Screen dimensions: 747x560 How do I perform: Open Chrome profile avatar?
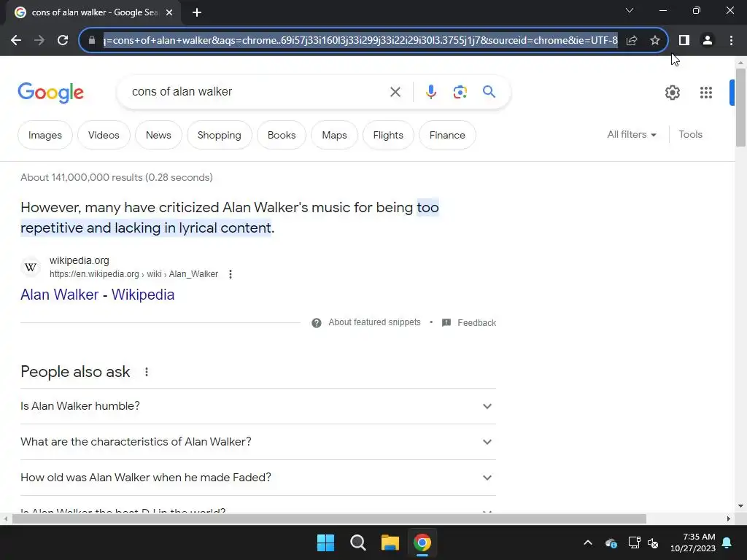pos(708,41)
